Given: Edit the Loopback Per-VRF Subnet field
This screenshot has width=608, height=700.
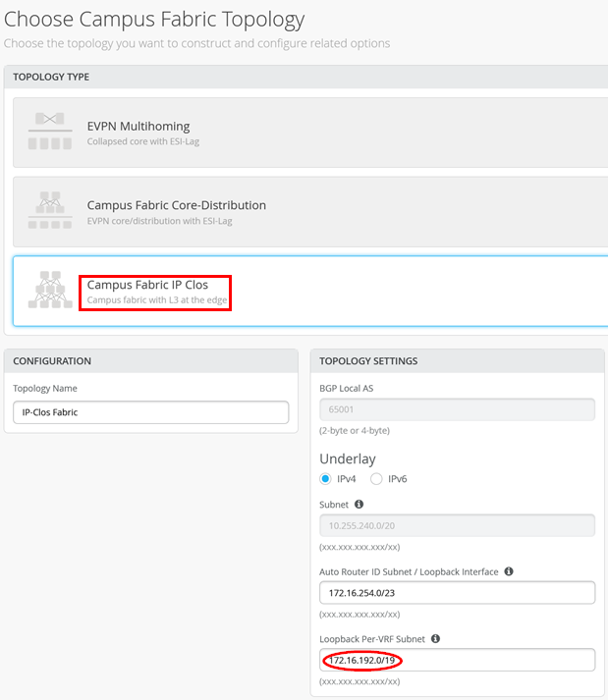Looking at the screenshot, I should tap(457, 660).
